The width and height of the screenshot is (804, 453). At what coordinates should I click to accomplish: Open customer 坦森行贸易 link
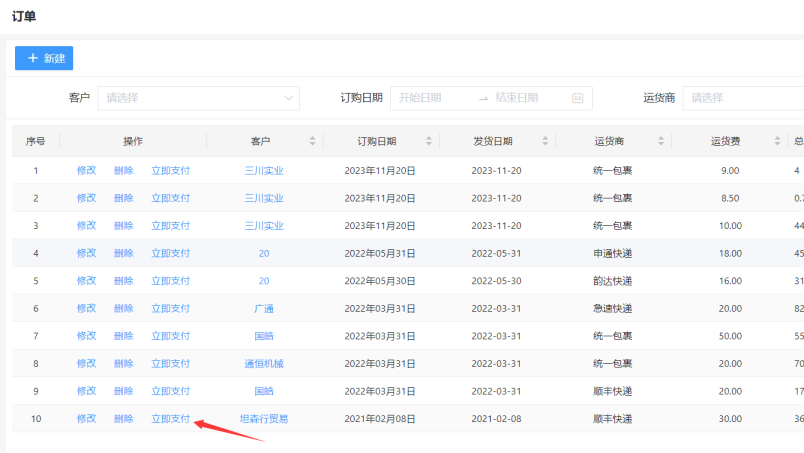(264, 419)
